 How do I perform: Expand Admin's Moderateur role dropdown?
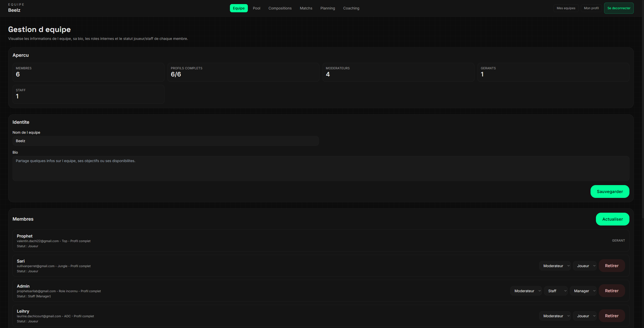526,291
